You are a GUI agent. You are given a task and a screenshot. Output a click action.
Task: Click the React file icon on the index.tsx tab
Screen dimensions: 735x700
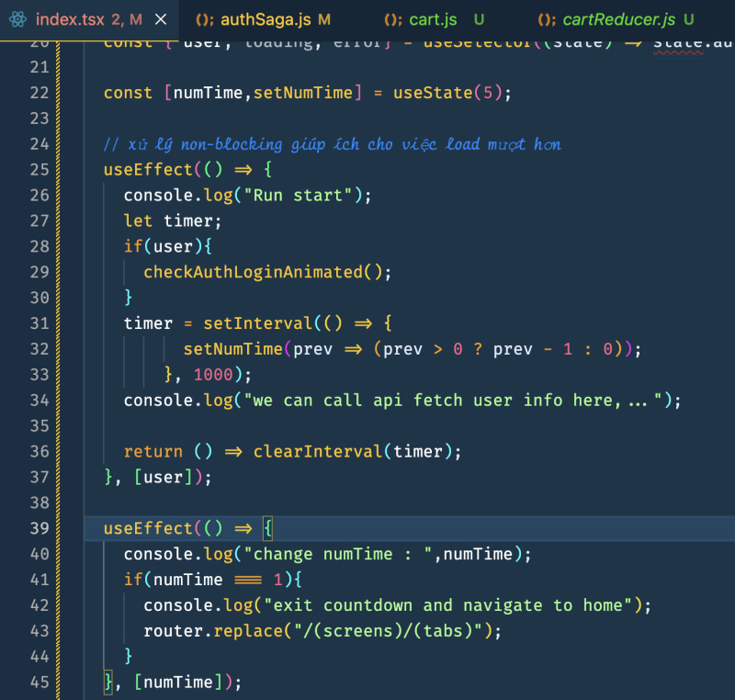coord(17,19)
